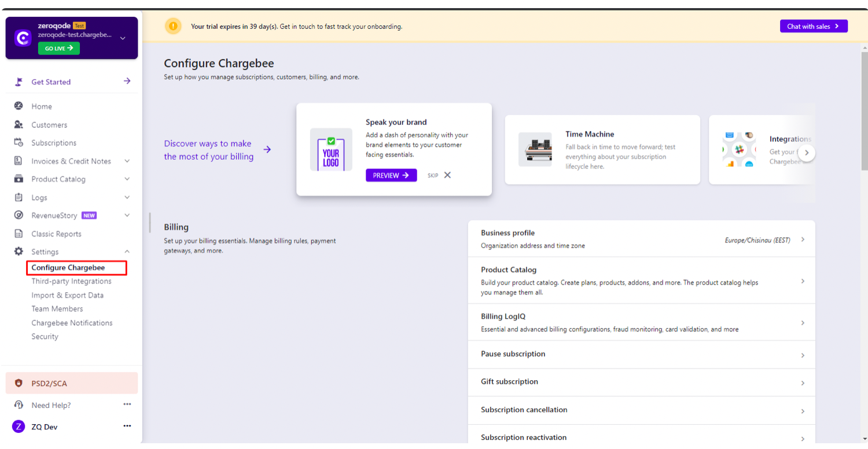This screenshot has width=868, height=449.
Task: Click the Logs clipboard icon
Action: (x=19, y=197)
